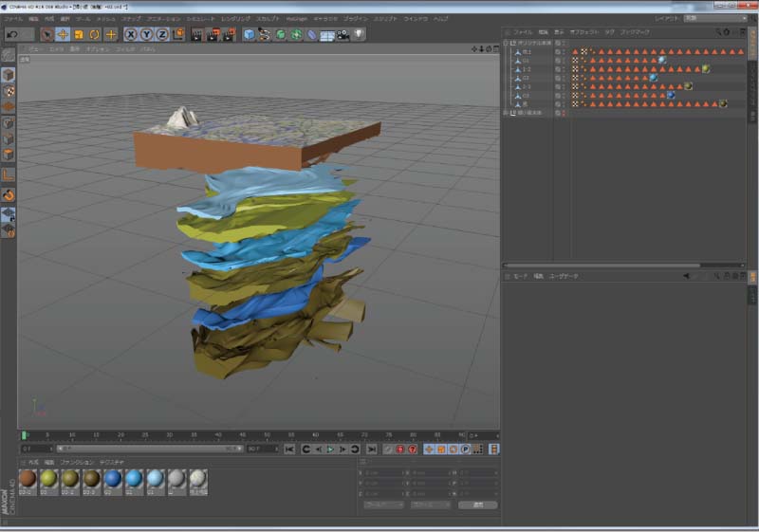759x532 pixels.
Task: Activate the Rotate tool
Action: (x=94, y=34)
